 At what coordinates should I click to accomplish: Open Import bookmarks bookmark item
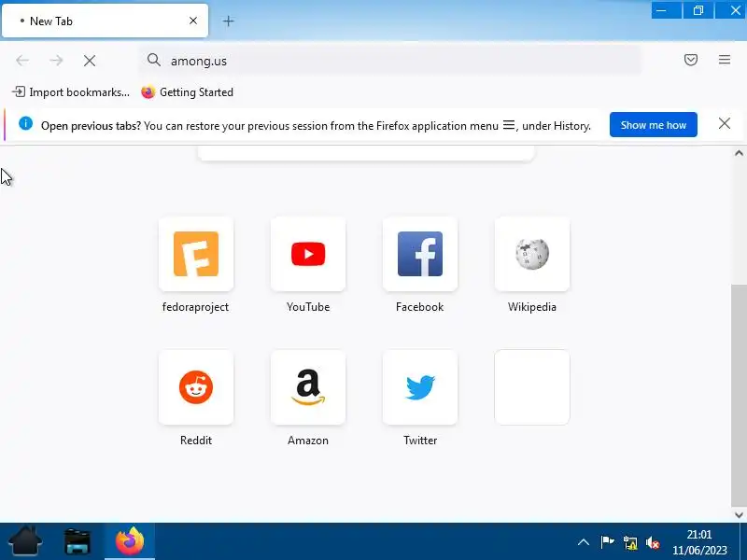(x=71, y=91)
